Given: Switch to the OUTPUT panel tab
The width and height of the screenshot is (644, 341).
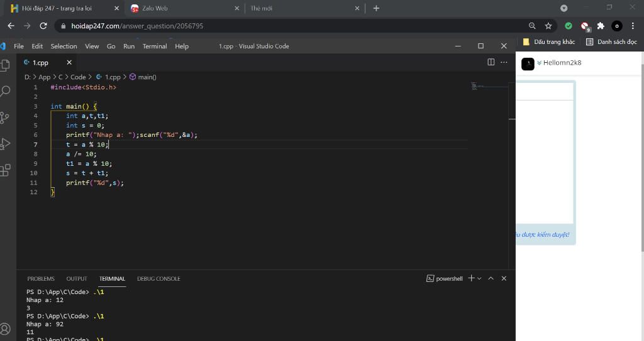Looking at the screenshot, I should click(x=77, y=279).
